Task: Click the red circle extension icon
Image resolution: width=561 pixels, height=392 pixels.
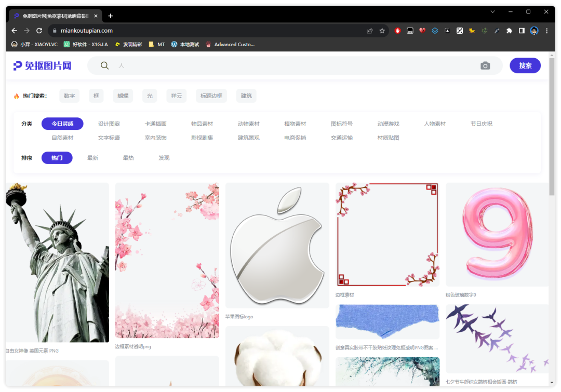Action: click(x=397, y=31)
